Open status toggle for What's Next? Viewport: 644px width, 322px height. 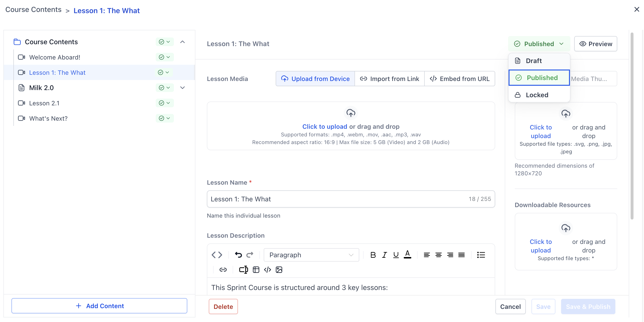pyautogui.click(x=165, y=118)
